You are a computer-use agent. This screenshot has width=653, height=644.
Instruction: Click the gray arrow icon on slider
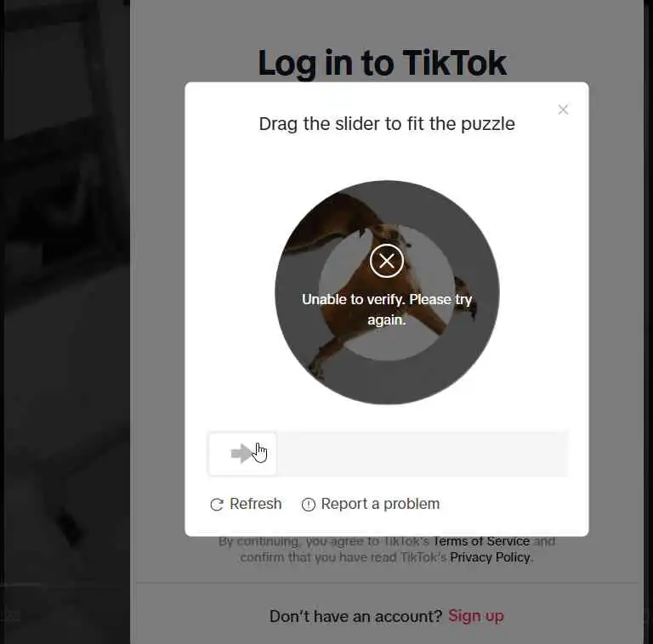(x=241, y=454)
